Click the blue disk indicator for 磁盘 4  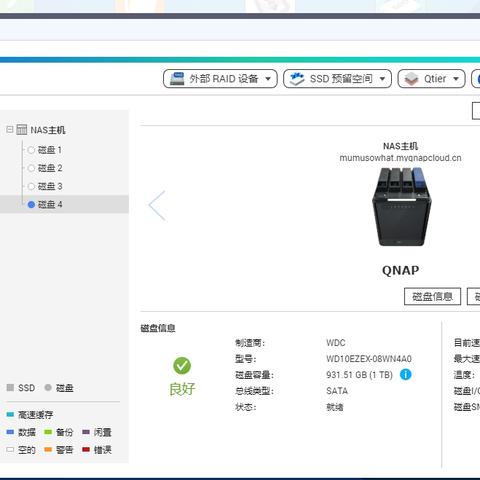point(31,204)
